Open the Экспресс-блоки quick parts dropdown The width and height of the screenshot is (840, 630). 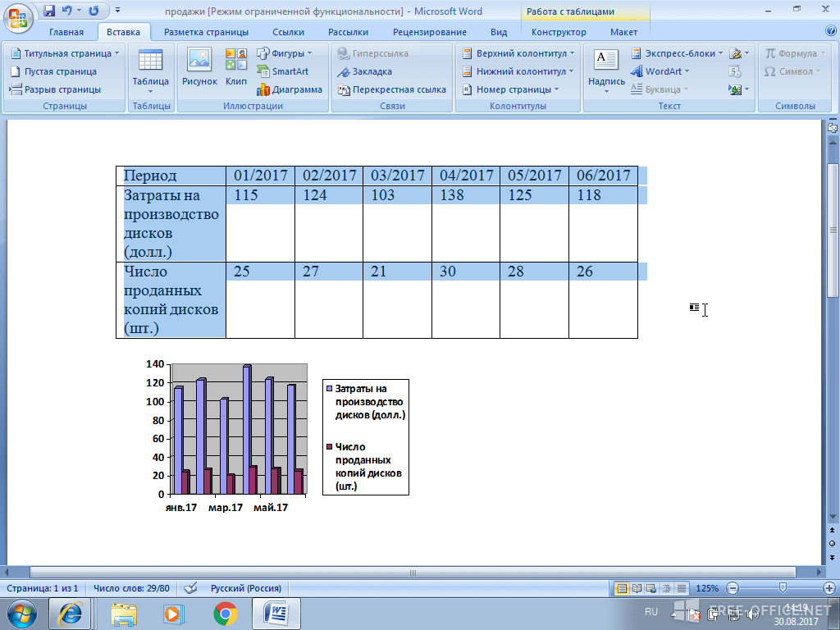(677, 53)
